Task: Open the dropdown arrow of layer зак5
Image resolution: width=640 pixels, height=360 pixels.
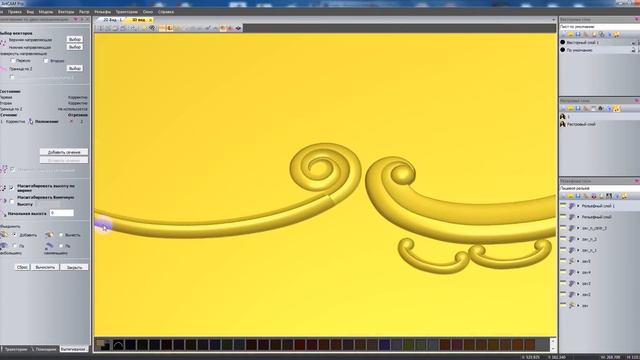Action: pos(578,261)
